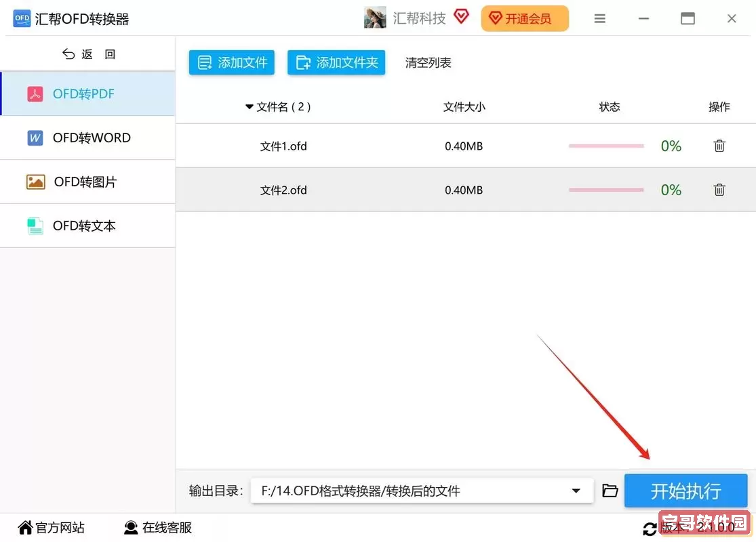Viewport: 756px width, 542px height.
Task: Browse output folder with folder icon
Action: [x=610, y=491]
